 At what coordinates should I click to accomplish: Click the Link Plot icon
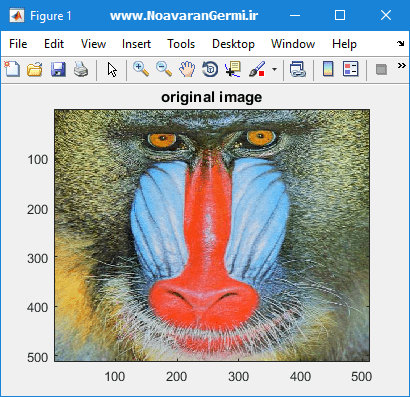click(298, 69)
